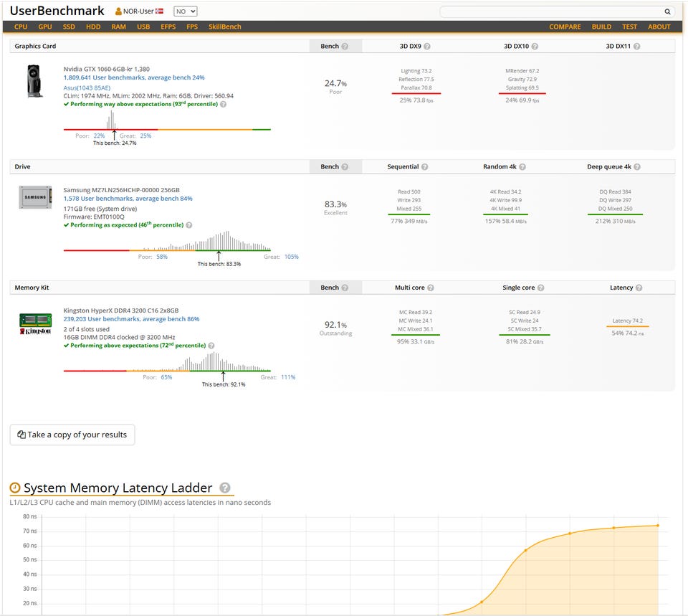This screenshot has width=688, height=616.
Task: Go to the EFPS menu item
Action: (x=168, y=27)
